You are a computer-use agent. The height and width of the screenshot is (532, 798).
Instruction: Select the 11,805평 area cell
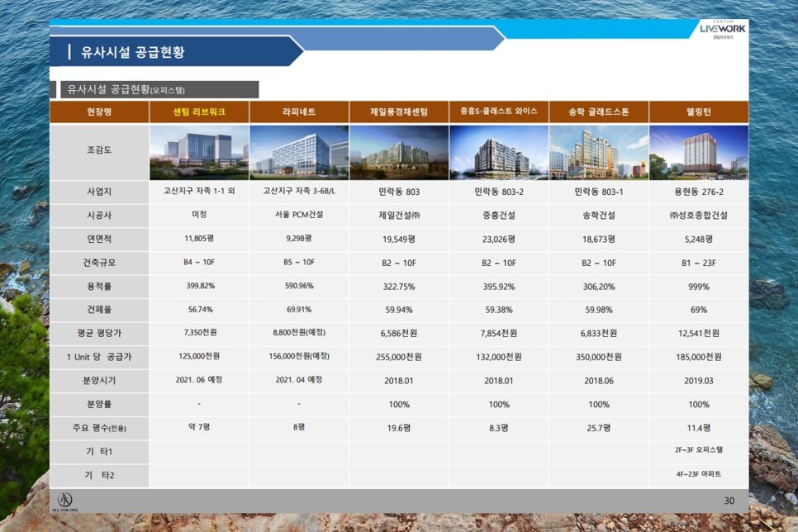pos(199,238)
